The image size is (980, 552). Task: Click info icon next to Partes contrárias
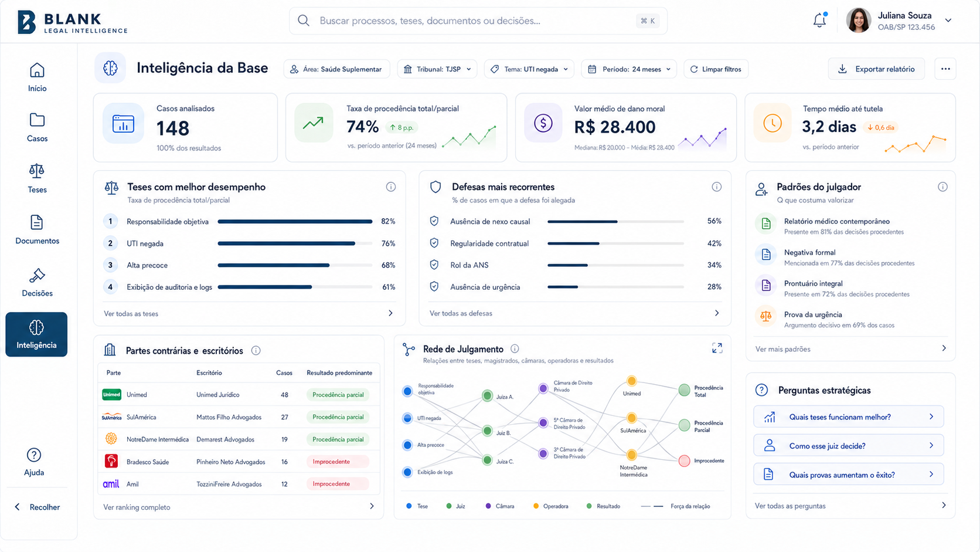(256, 350)
